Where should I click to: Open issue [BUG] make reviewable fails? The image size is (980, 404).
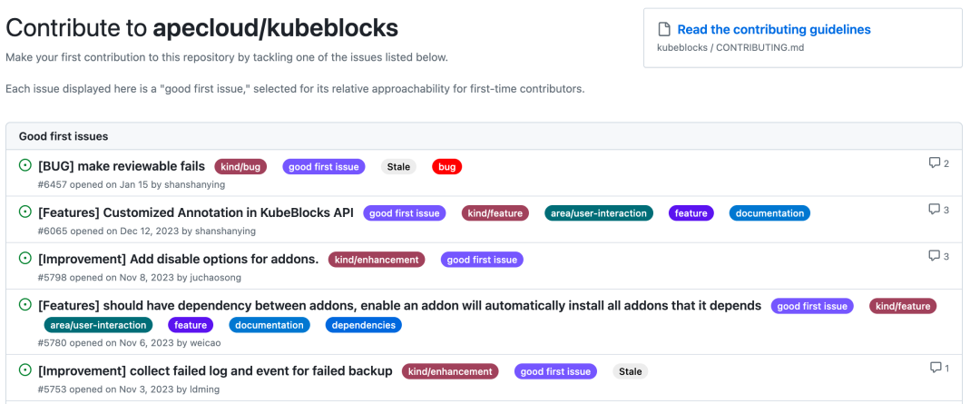[x=122, y=166]
